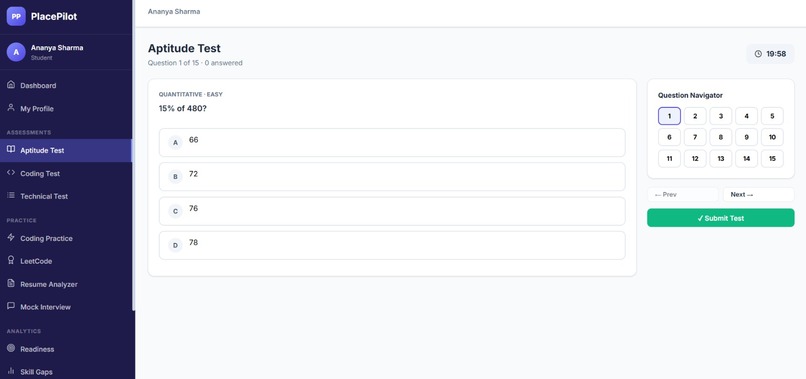Open the Resume Analyzer page
The width and height of the screenshot is (806, 379).
point(66,284)
